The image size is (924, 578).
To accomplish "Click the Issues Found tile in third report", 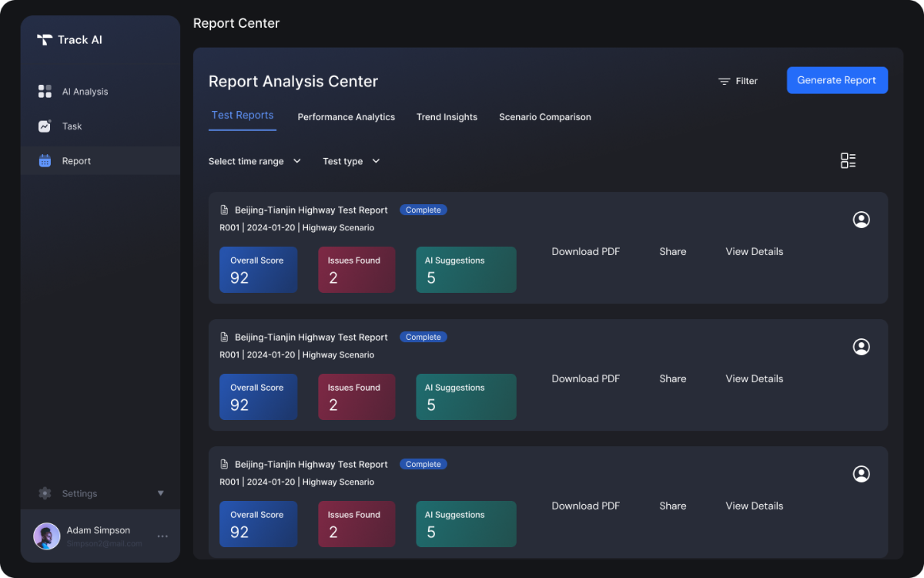I will (x=357, y=524).
